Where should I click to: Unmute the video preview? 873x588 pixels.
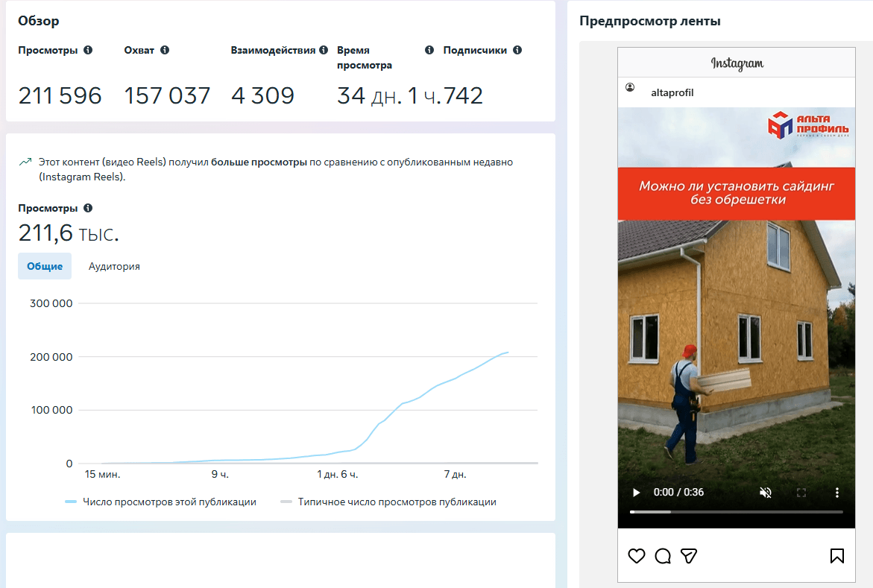[x=765, y=493]
